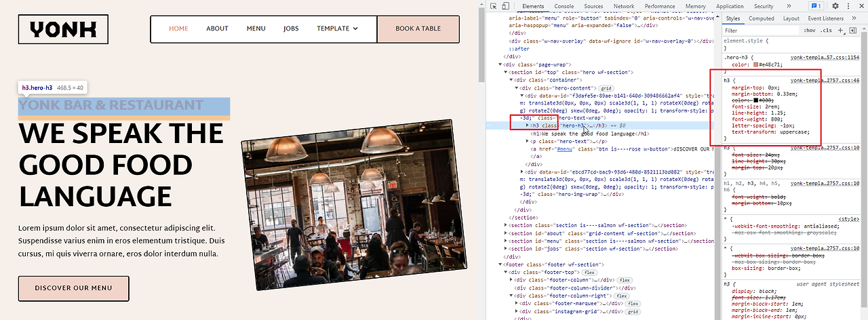
Task: Open the issues counter badge
Action: [x=816, y=6]
